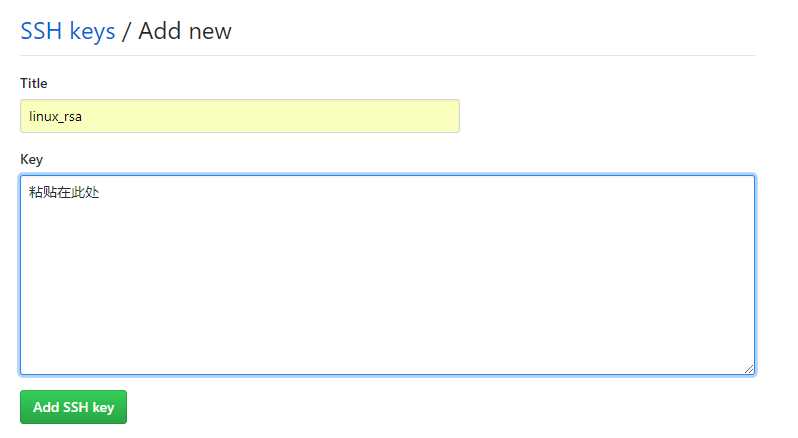Grab the Key textarea resize handle

point(748,368)
